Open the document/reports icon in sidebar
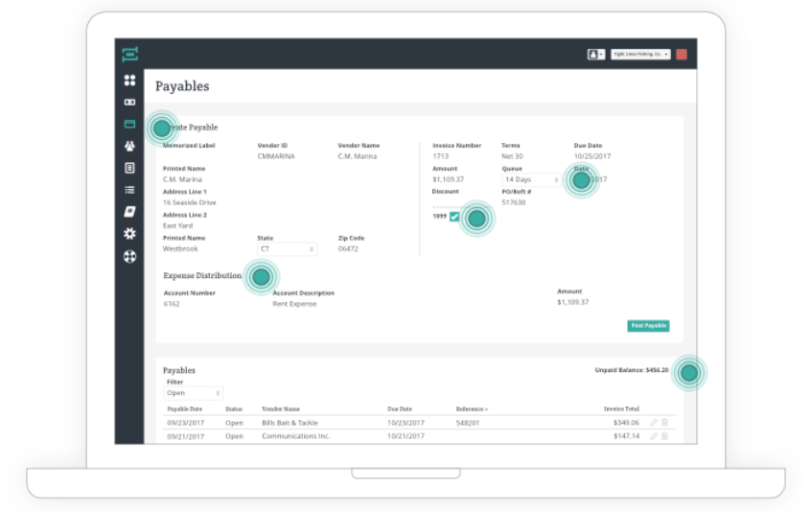 pos(129,168)
